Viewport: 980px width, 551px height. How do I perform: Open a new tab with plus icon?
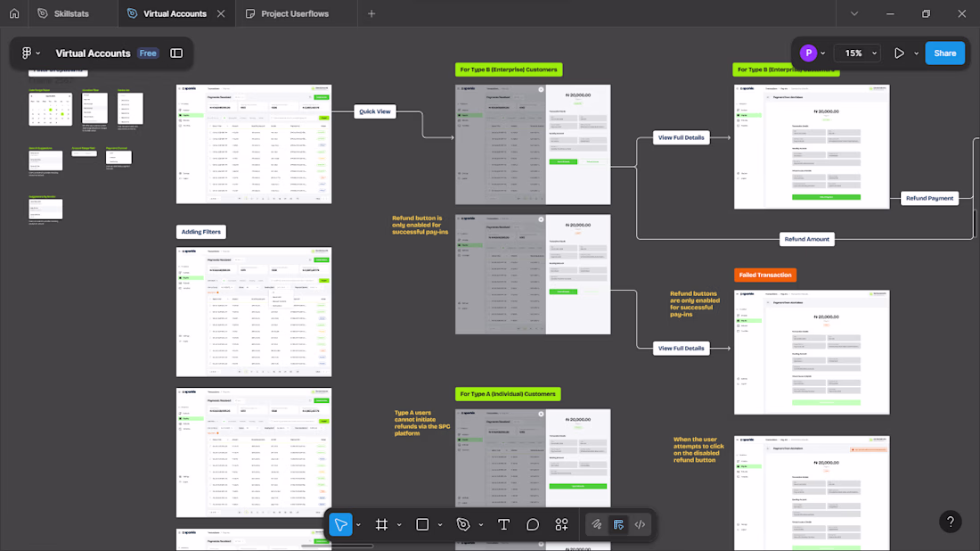[x=372, y=13]
